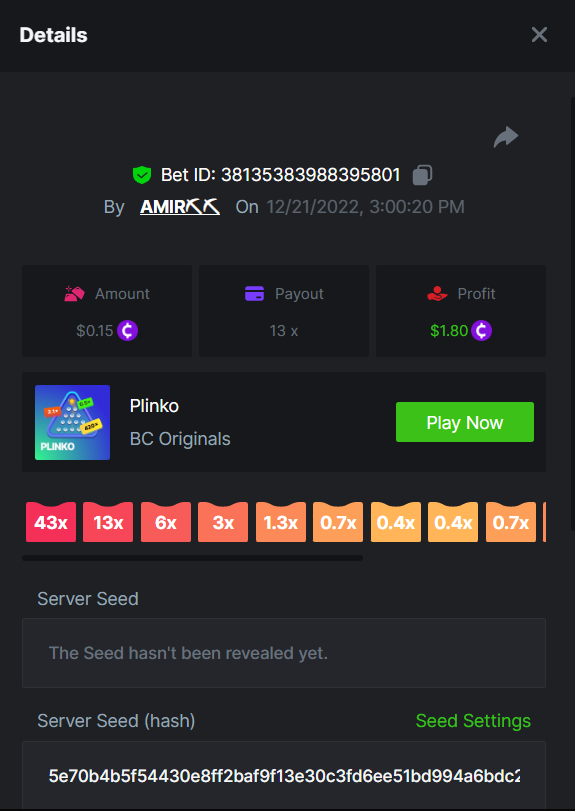Click the Profit hand icon
This screenshot has height=811, width=575.
tap(437, 294)
